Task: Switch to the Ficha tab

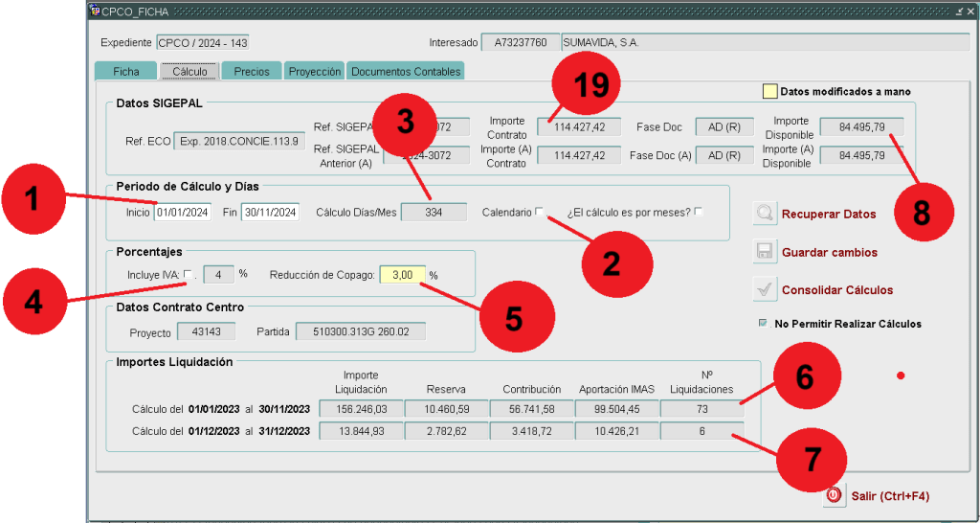Action: (125, 72)
